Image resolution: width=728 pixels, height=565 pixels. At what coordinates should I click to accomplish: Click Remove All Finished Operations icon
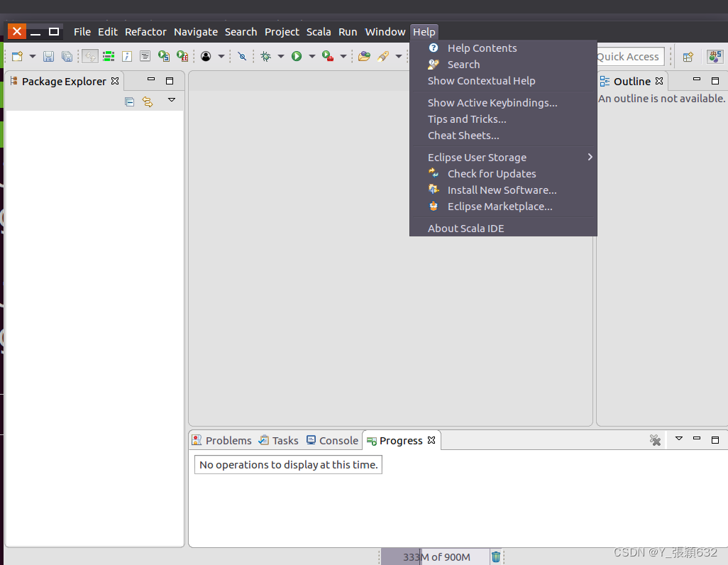655,439
